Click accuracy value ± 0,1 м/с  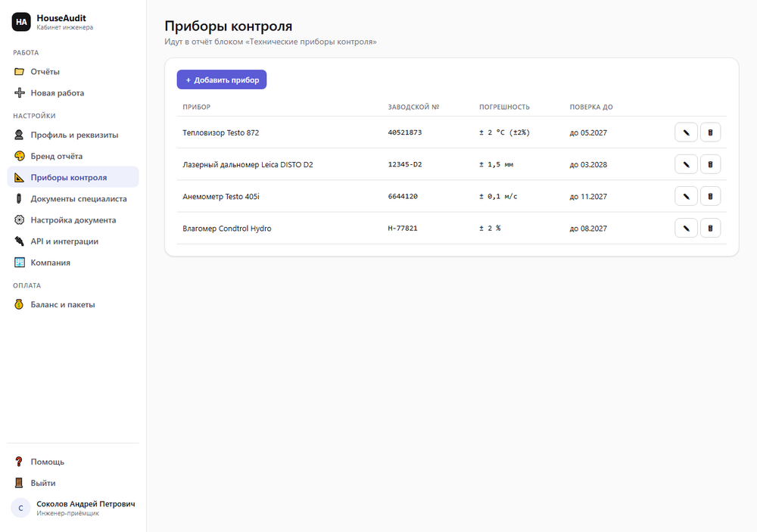[x=498, y=196]
